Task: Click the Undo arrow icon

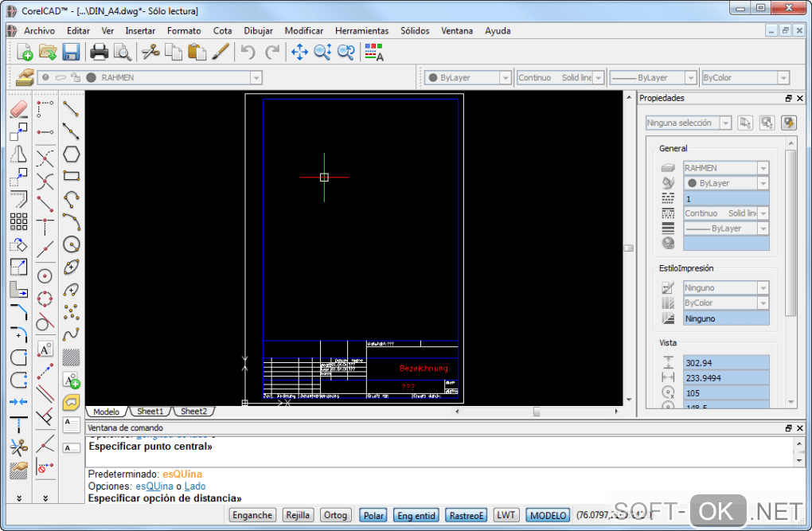Action: [248, 53]
